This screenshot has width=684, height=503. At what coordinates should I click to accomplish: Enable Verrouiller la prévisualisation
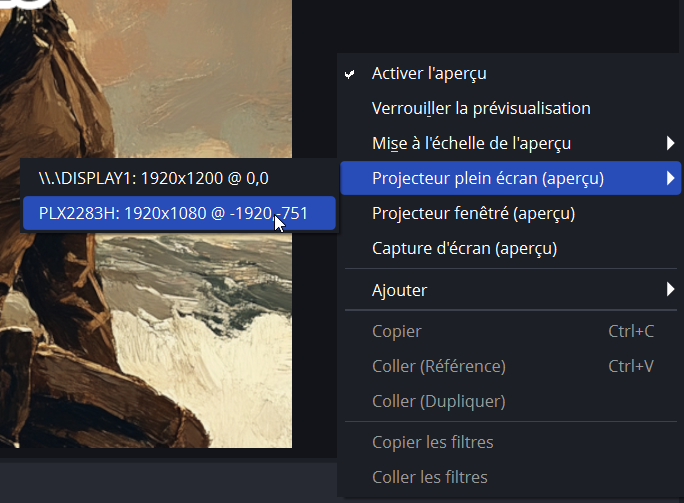pos(481,108)
